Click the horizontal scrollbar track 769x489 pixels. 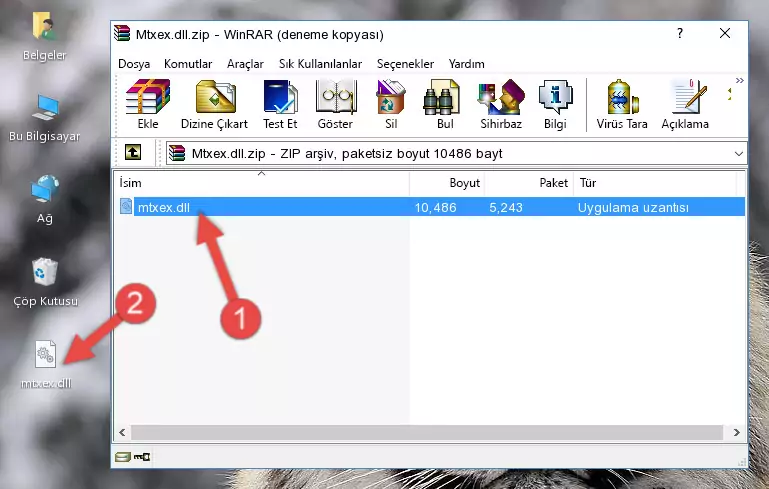tap(427, 433)
